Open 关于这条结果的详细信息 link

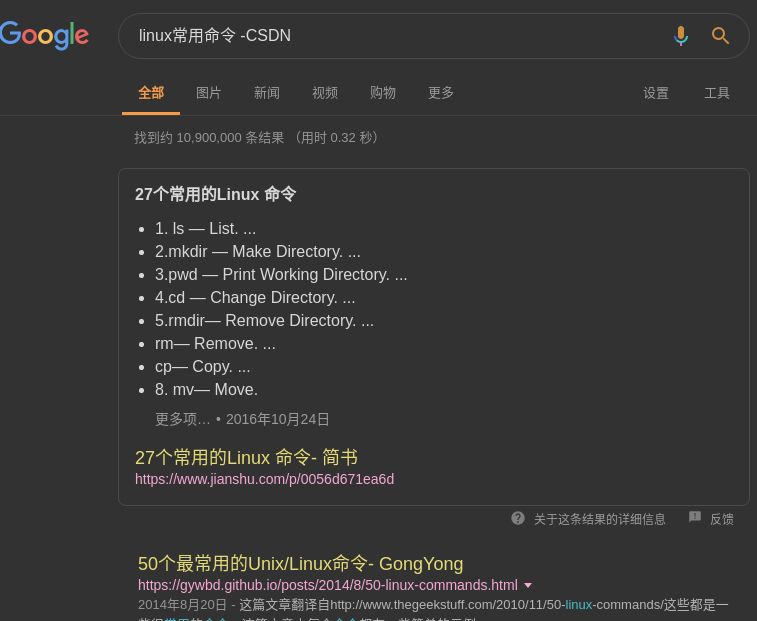(x=599, y=519)
